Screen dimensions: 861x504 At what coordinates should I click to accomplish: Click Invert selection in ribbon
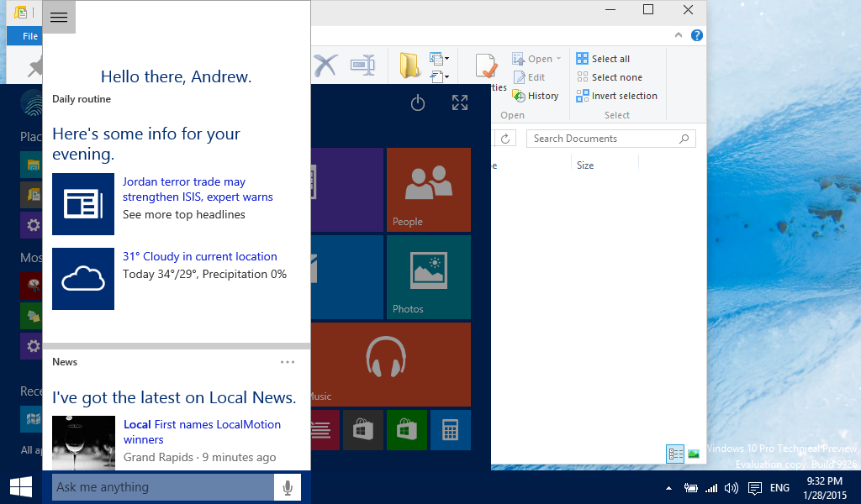[616, 96]
